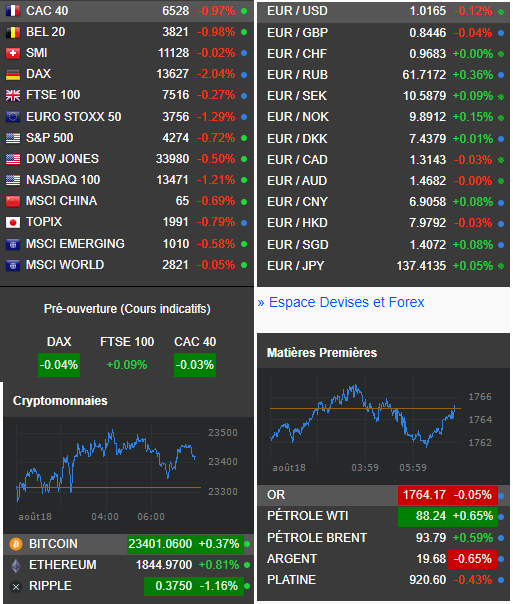This screenshot has height=604, width=513.
Task: Open the BITCOIN quote row
Action: tap(128, 544)
